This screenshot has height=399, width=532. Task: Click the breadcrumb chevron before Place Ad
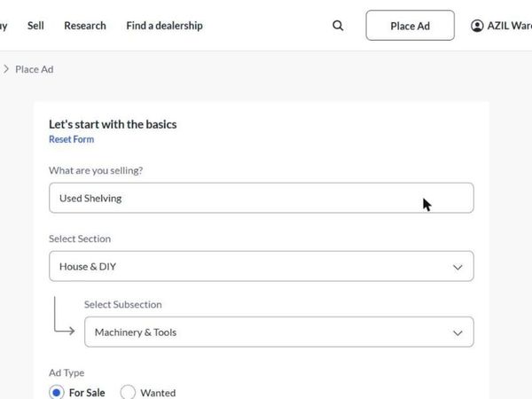click(x=6, y=69)
